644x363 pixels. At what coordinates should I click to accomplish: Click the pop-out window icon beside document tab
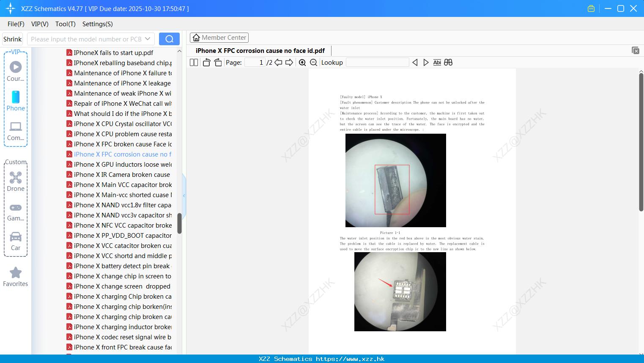pyautogui.click(x=635, y=50)
